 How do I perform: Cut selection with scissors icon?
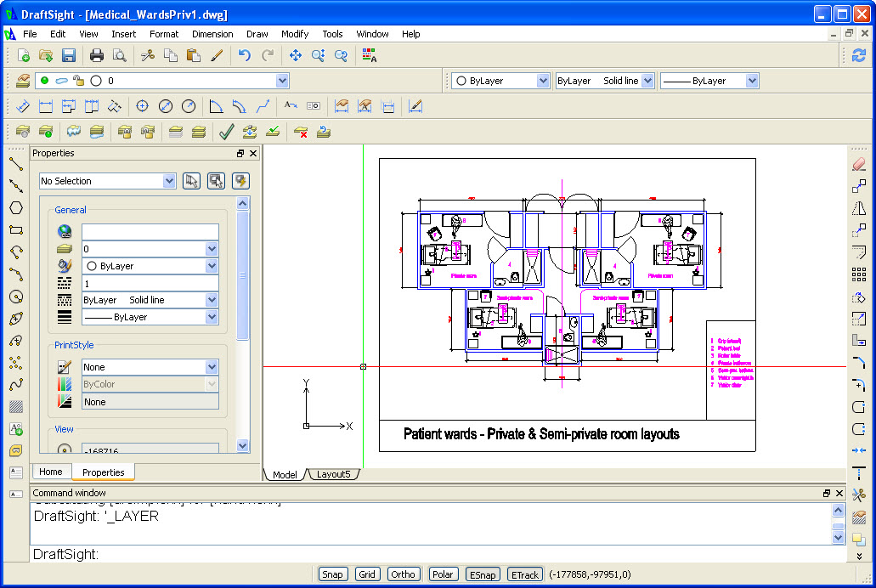tap(148, 55)
